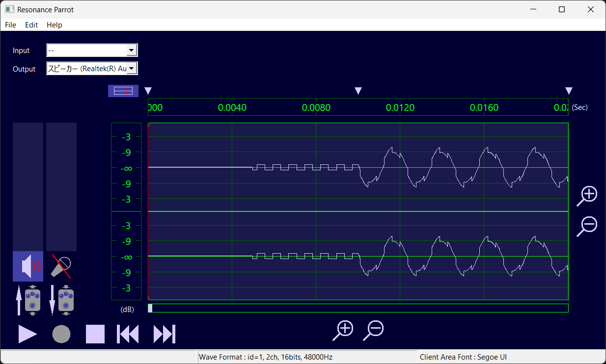Skip back to the beginning of the waveform

click(x=127, y=334)
